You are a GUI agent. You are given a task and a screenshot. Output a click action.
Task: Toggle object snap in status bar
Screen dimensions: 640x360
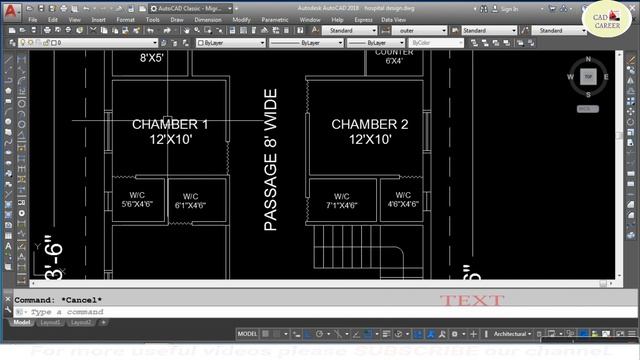(x=367, y=334)
